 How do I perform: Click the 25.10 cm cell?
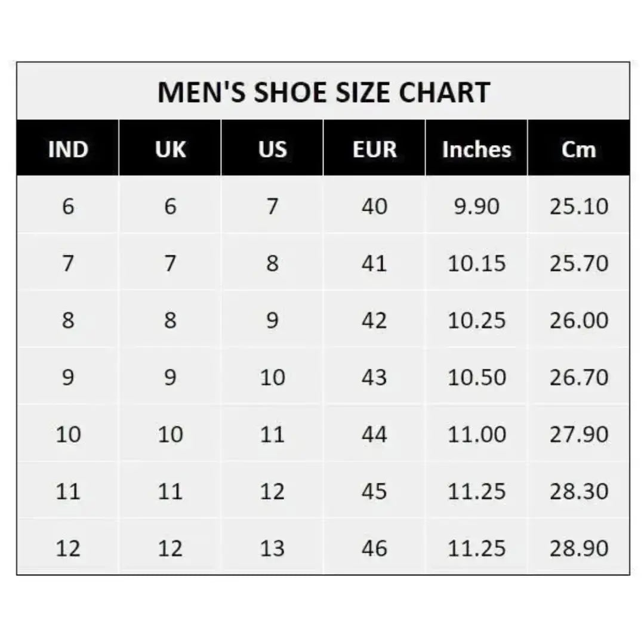click(578, 207)
